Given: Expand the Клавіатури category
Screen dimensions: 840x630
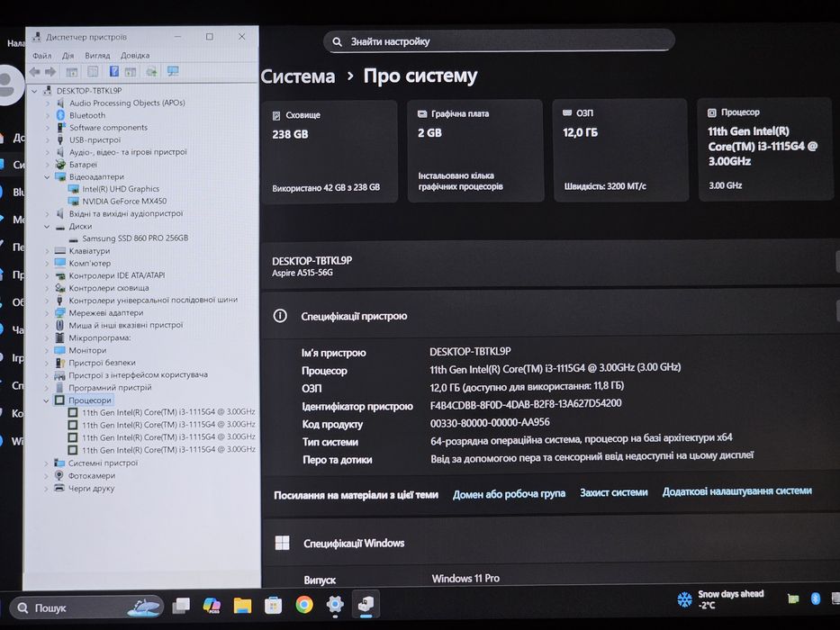Looking at the screenshot, I should tap(47, 251).
